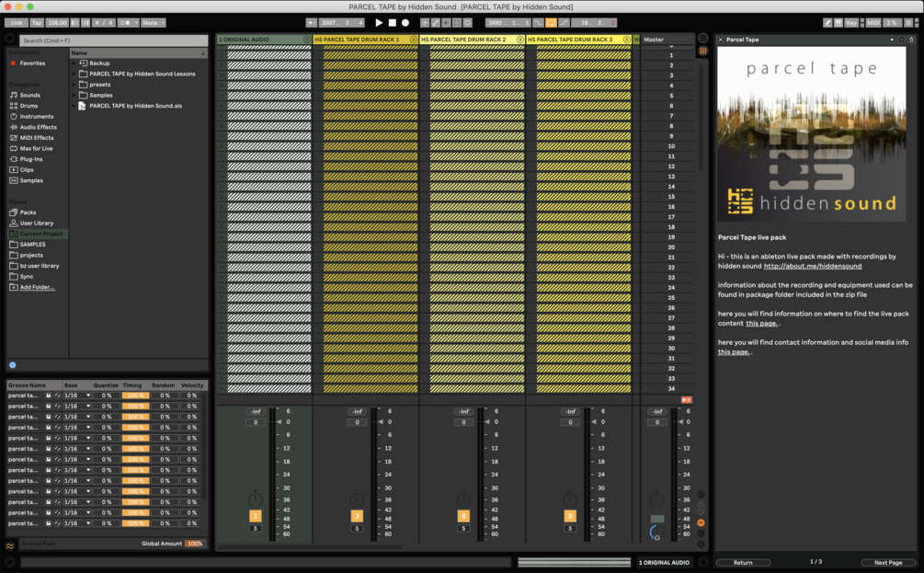Click the browser search field
The image size is (924, 573).
[113, 40]
